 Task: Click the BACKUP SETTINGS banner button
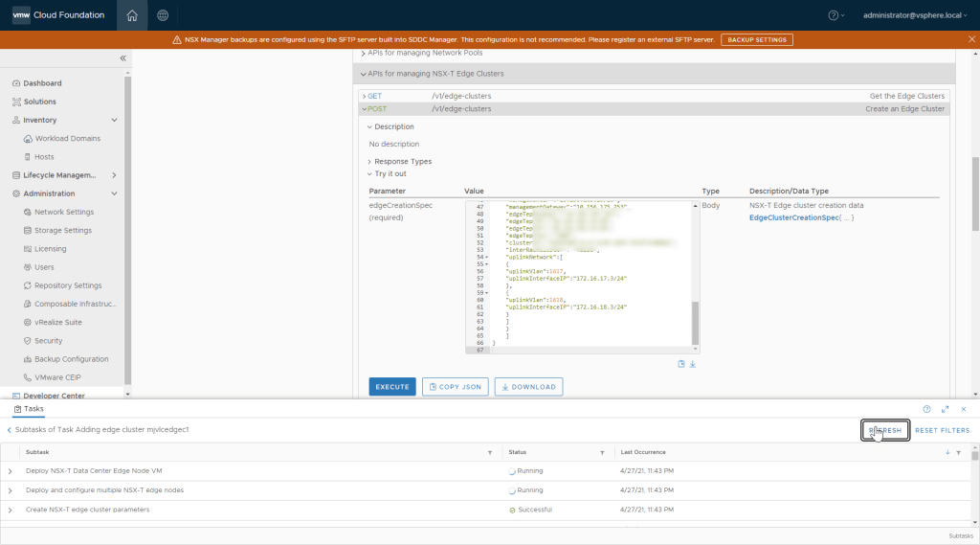(756, 40)
